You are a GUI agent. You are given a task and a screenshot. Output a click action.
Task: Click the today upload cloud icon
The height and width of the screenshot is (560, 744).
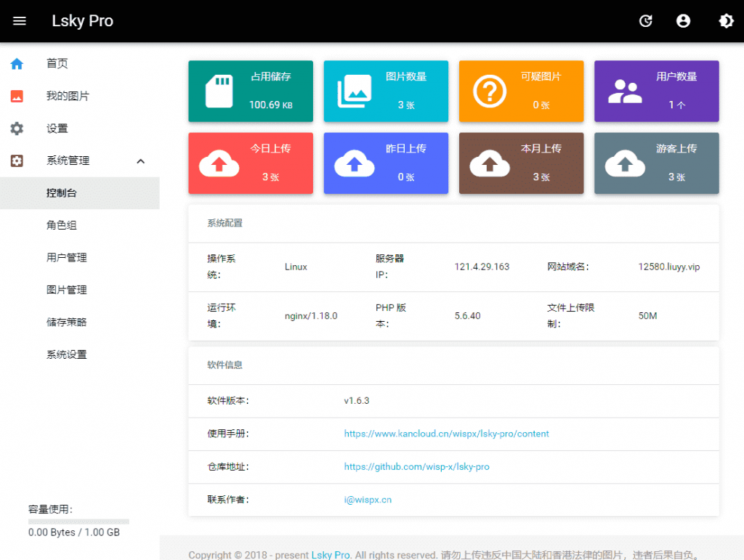(217, 163)
